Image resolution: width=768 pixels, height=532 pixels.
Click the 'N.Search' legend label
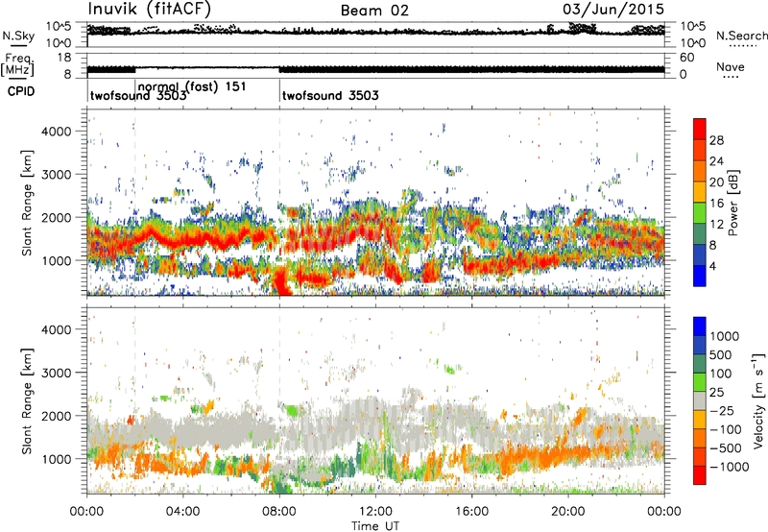741,36
